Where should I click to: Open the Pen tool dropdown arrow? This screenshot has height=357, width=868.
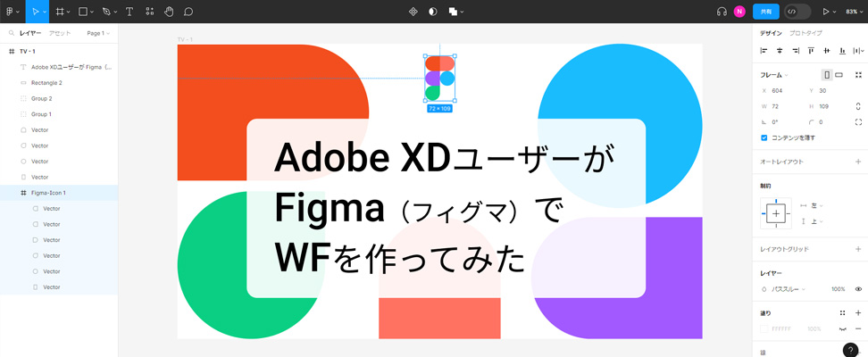tap(115, 12)
